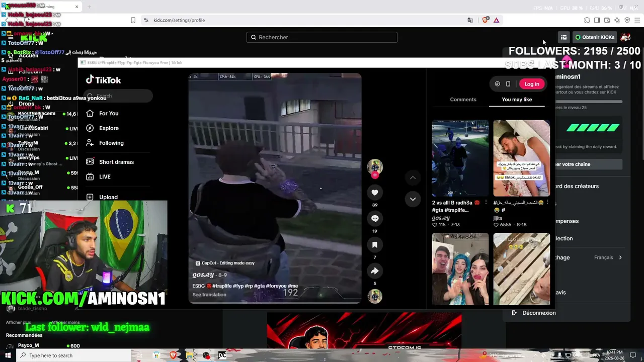The image size is (644, 362).
Task: Open Kick user avatar menu
Action: pyautogui.click(x=625, y=37)
